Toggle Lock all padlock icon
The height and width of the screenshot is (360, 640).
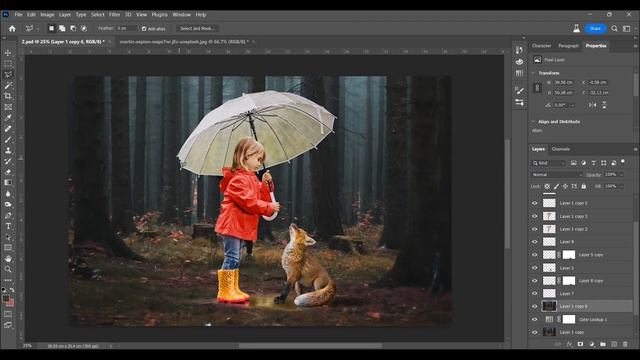pos(584,186)
